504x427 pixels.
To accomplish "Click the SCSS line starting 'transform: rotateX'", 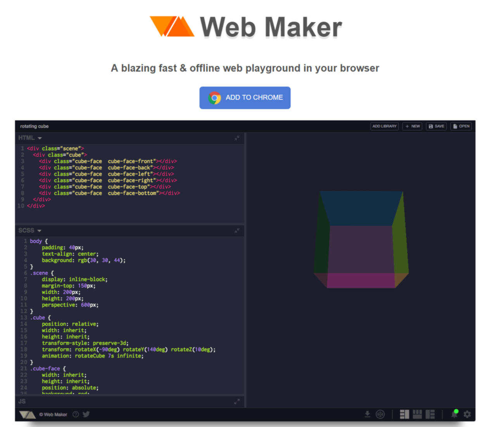I will 129,350.
